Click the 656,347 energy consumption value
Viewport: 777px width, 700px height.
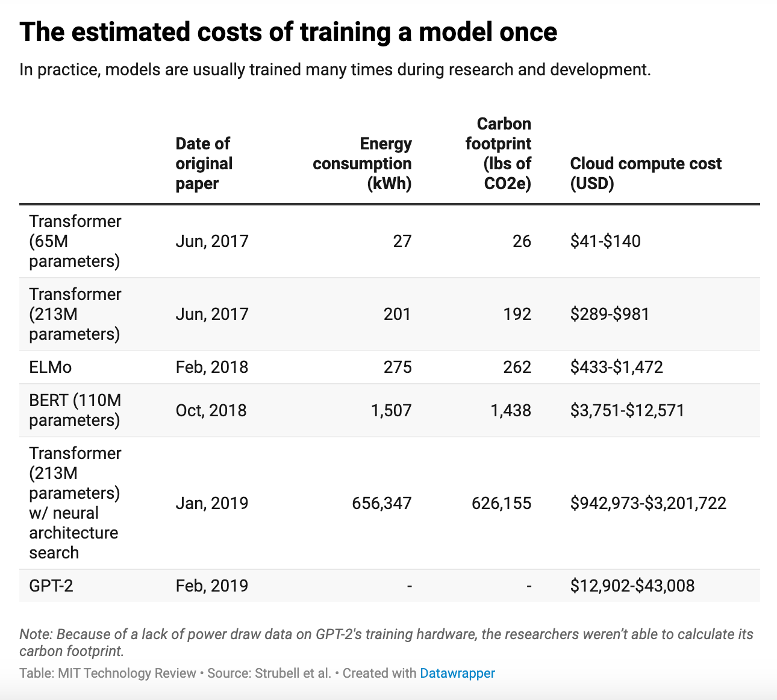pos(382,503)
